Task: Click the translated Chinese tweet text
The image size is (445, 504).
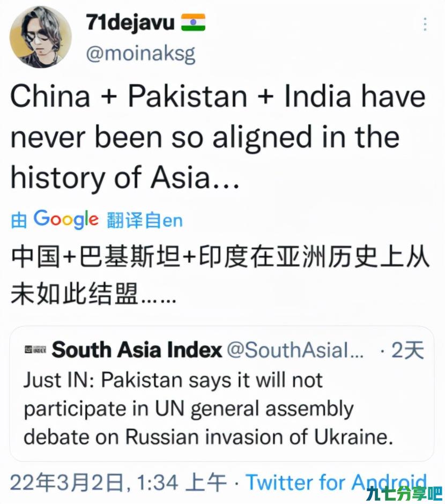Action: point(220,275)
